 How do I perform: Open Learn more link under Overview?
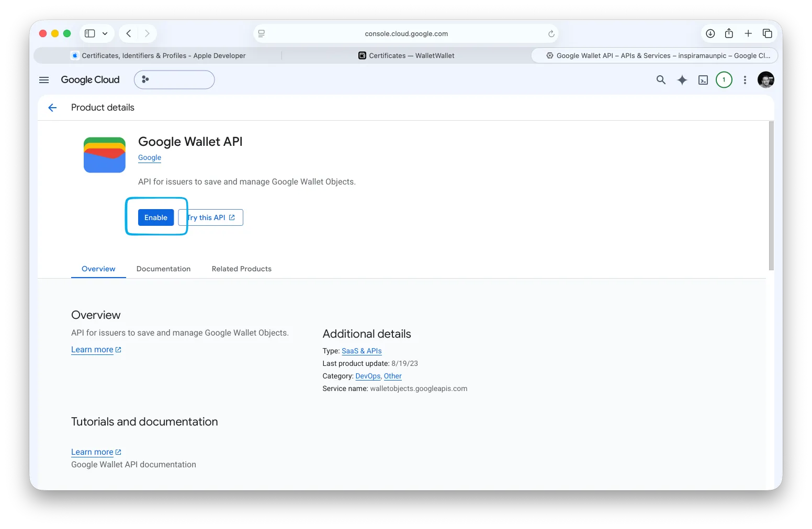(96, 350)
